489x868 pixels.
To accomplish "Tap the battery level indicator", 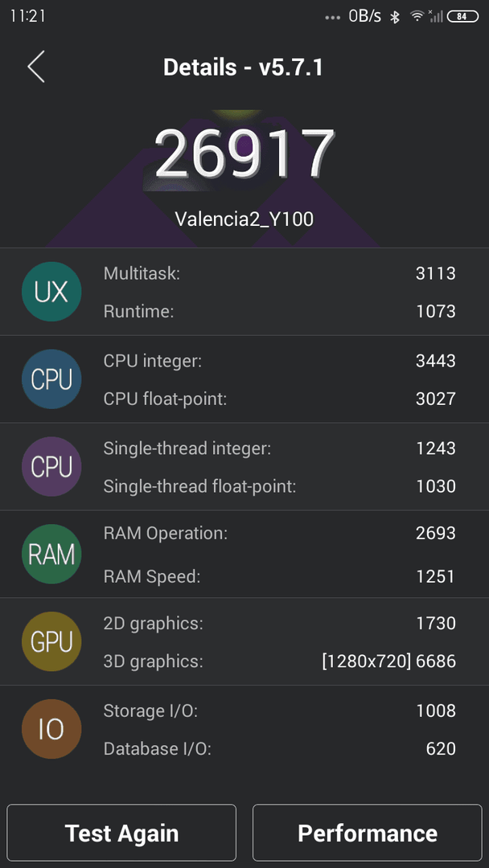I will point(462,16).
